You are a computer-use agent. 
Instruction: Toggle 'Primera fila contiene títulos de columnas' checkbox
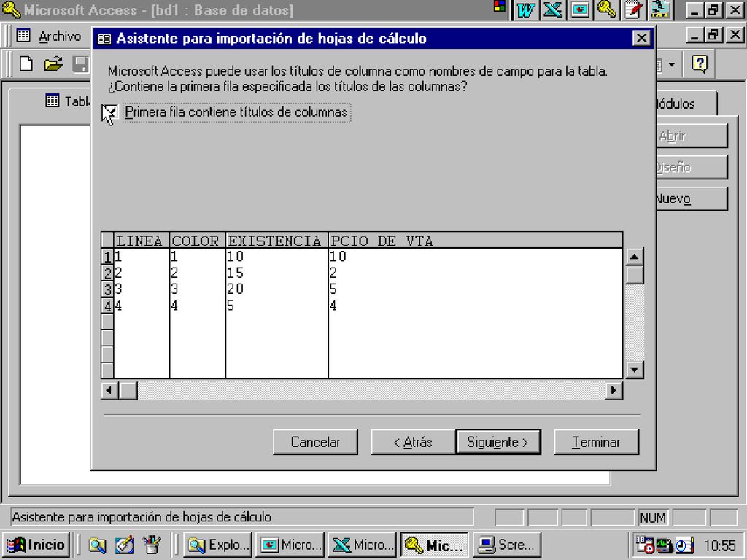click(x=110, y=112)
